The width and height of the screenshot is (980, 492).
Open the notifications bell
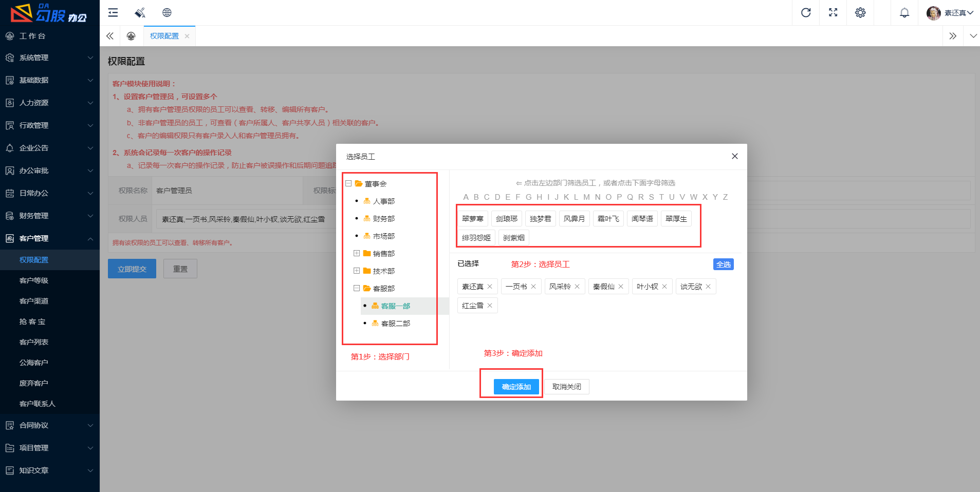[904, 13]
